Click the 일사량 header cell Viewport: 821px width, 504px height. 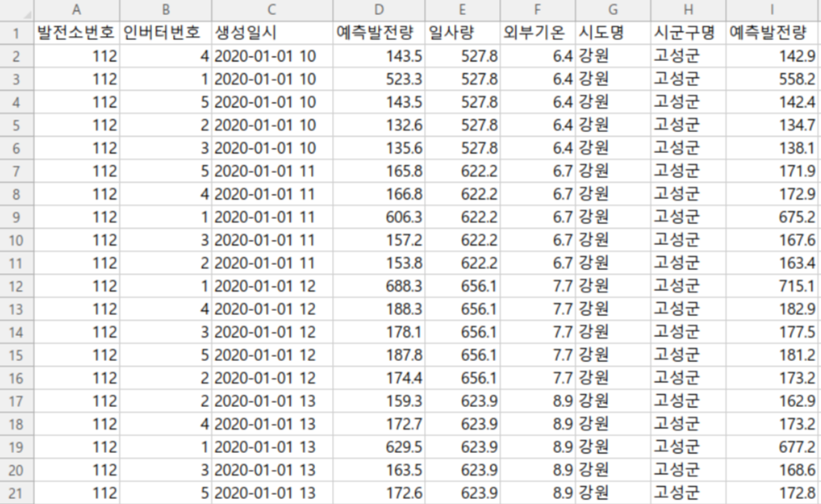(x=462, y=33)
